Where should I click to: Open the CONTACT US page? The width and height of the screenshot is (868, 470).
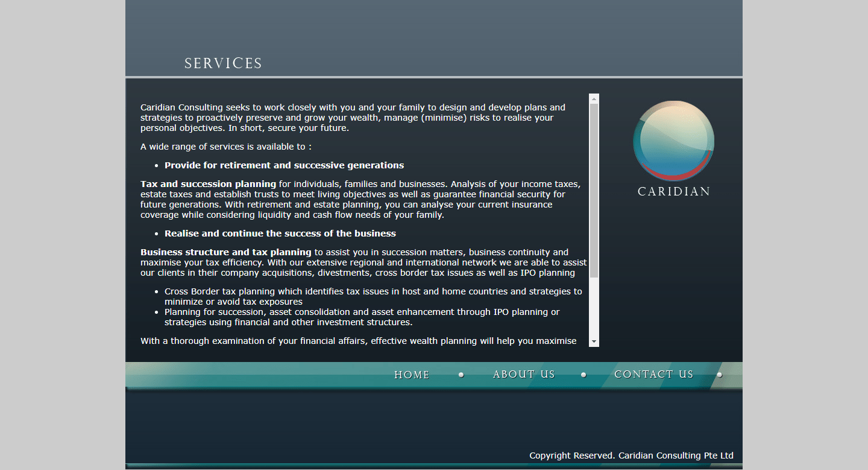pos(653,375)
